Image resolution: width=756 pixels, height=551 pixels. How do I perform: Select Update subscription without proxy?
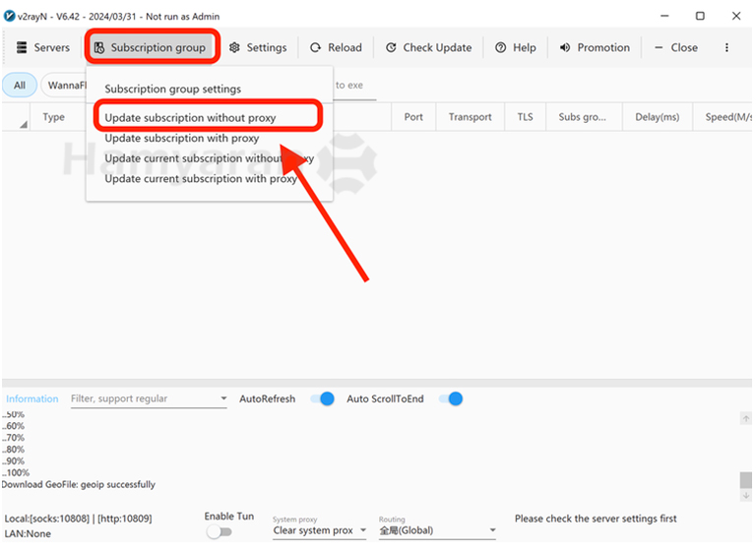click(190, 117)
